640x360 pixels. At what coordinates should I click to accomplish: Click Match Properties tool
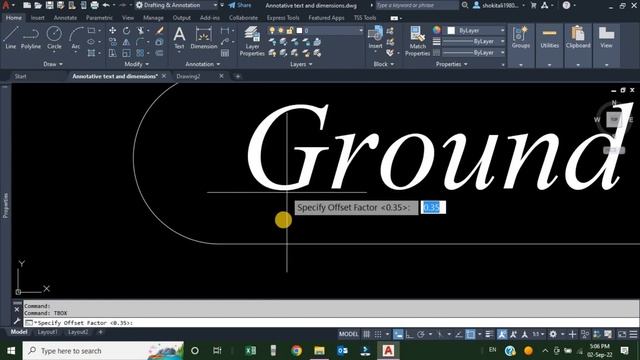418,41
